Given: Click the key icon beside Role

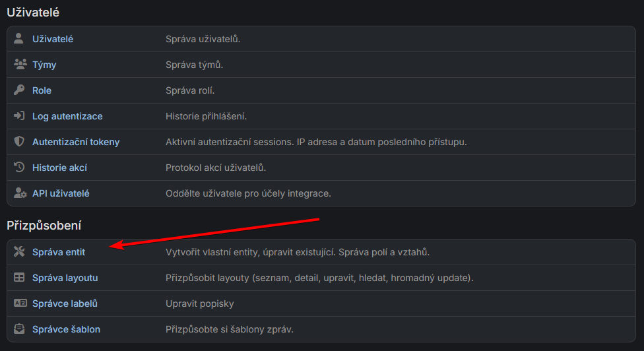Looking at the screenshot, I should (19, 90).
